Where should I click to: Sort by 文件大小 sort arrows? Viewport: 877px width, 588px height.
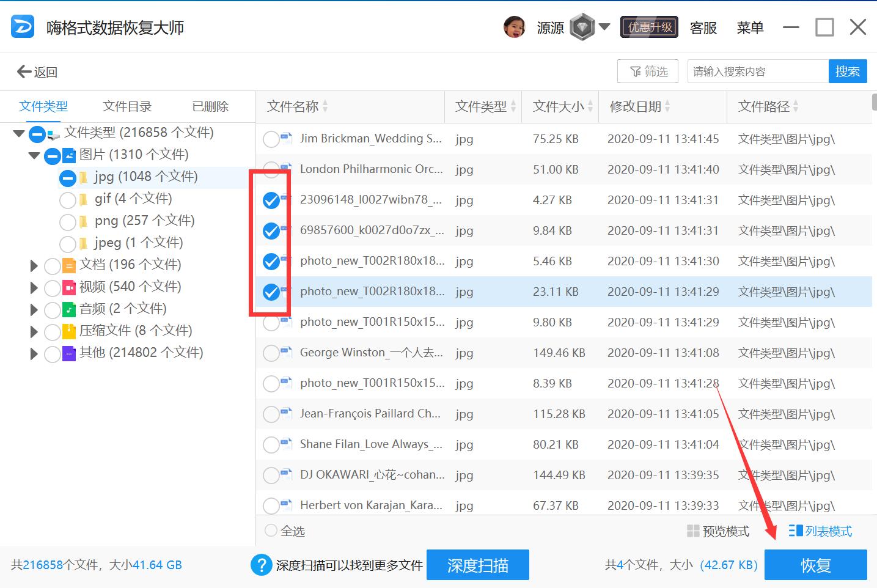click(590, 106)
